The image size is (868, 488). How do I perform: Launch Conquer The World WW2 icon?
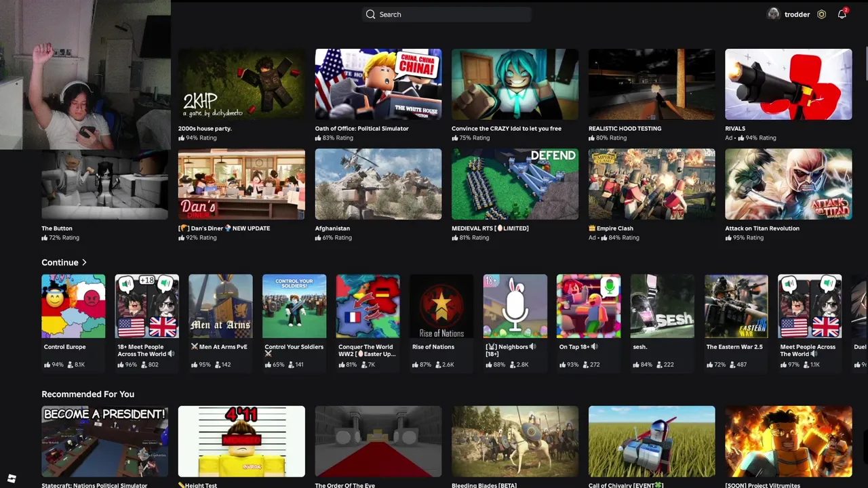[368, 306]
